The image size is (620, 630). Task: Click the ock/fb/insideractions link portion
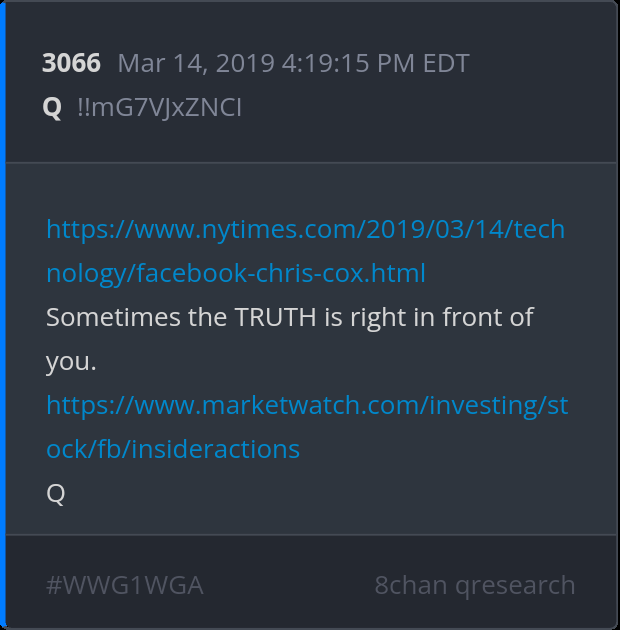tap(173, 448)
